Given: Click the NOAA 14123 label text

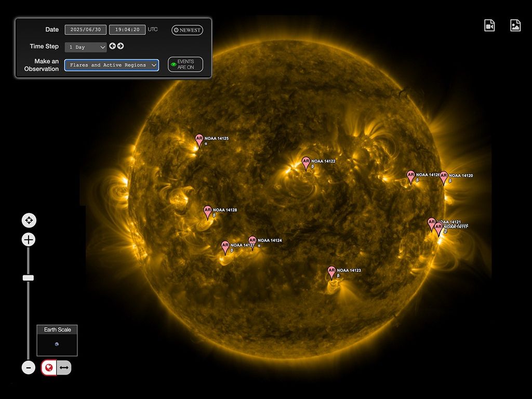Looking at the screenshot, I should (349, 270).
